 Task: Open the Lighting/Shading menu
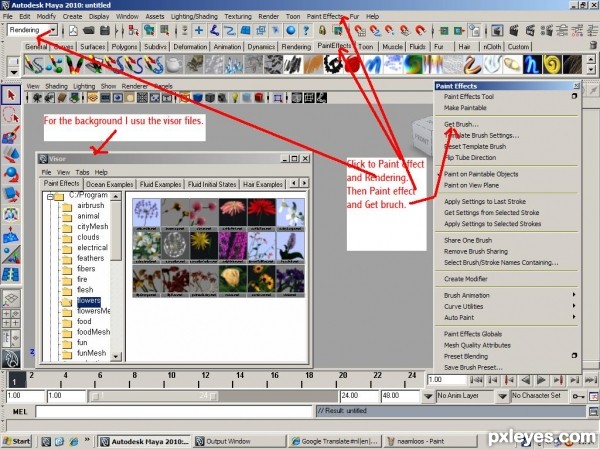[x=194, y=16]
